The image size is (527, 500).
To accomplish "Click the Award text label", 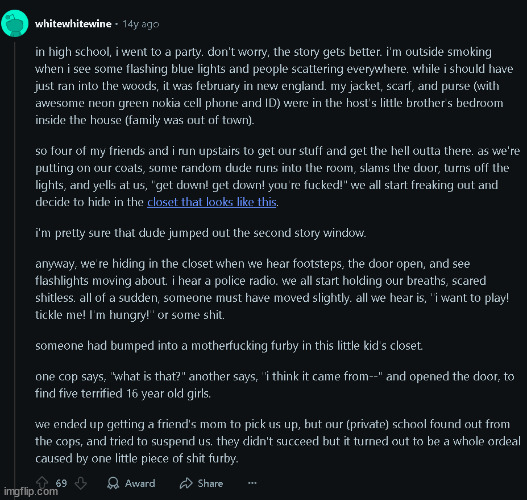I will point(140,483).
